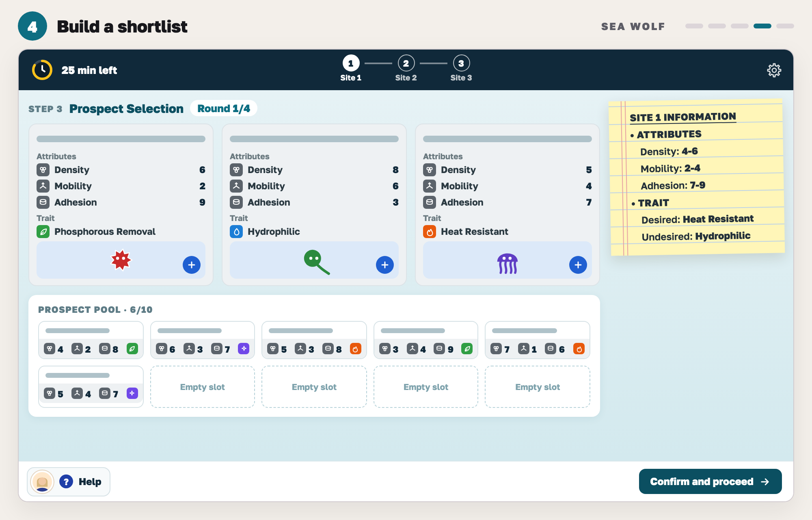Click 'Density: 4-6' on the note
The width and height of the screenshot is (812, 520).
(x=669, y=152)
